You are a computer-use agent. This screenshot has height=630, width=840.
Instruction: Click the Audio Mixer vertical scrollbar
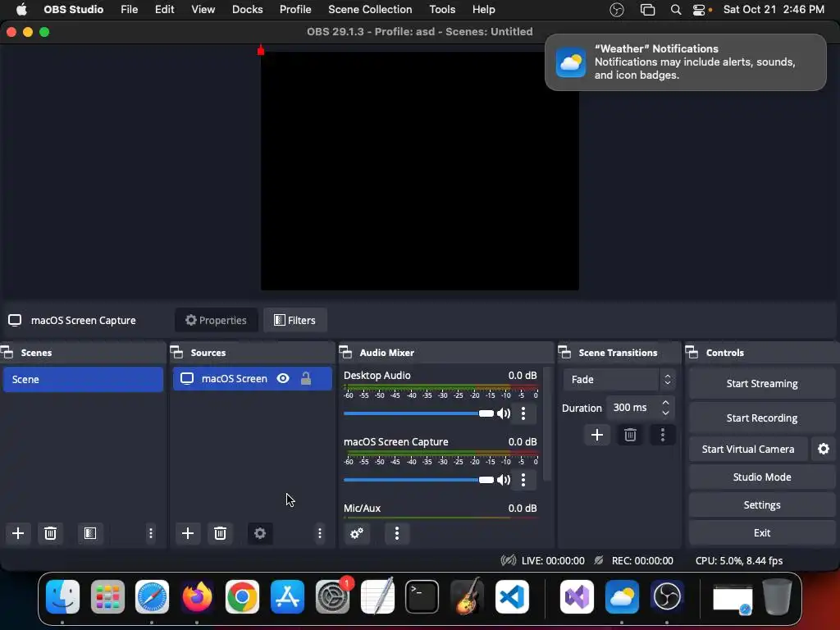(547, 423)
